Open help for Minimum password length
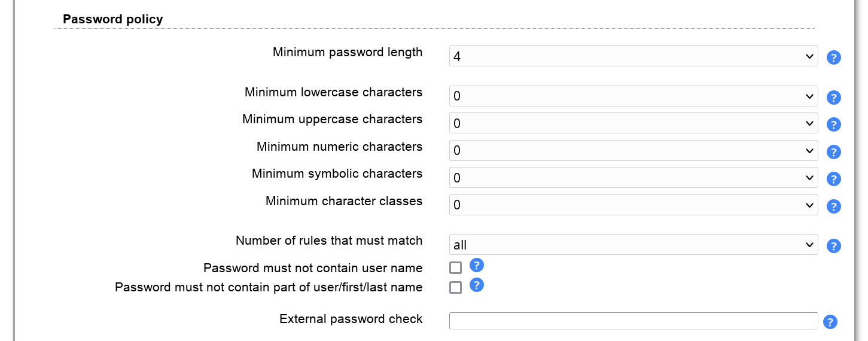 pos(833,57)
